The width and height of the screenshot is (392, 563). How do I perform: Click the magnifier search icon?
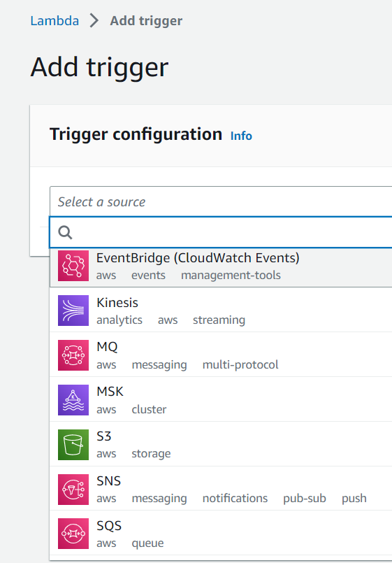point(65,232)
